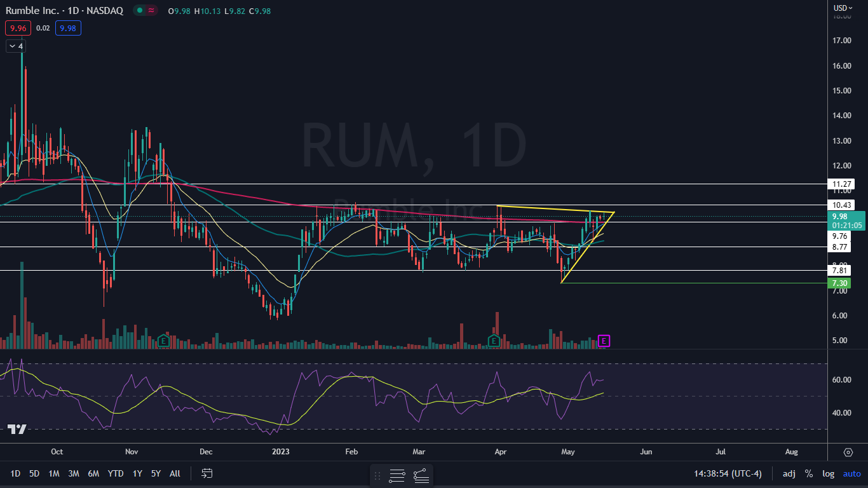Click the 60.00 RSI scale label

click(842, 380)
